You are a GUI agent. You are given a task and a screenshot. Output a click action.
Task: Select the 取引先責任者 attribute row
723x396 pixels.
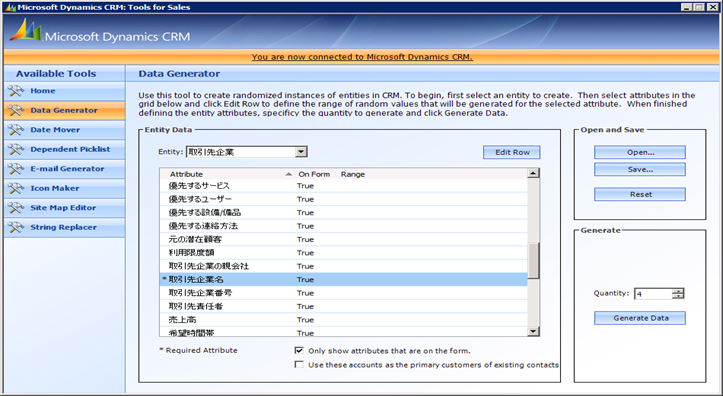[344, 306]
